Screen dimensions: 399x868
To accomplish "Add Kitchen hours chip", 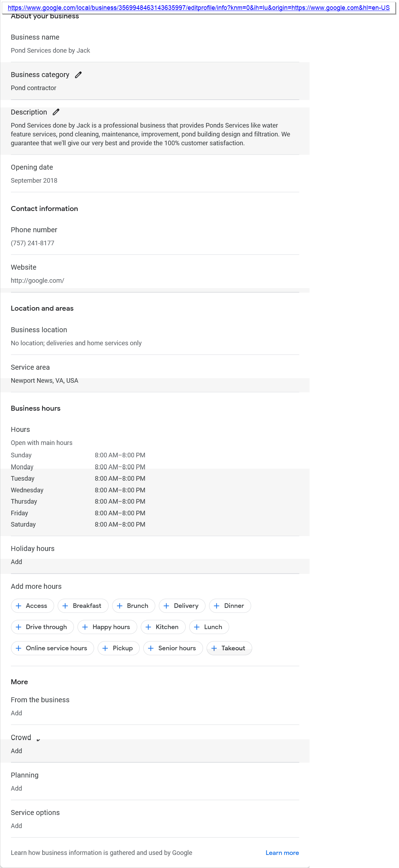I will click(x=163, y=627).
